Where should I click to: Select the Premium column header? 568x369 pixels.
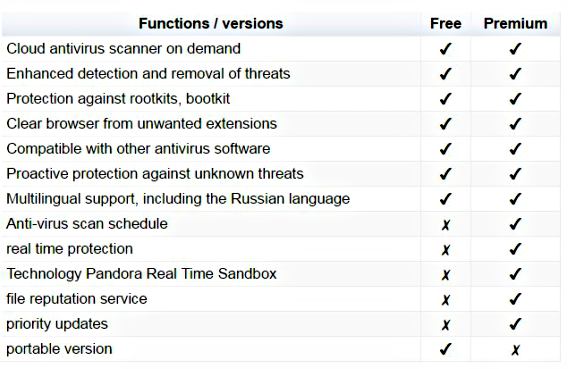[x=515, y=24]
